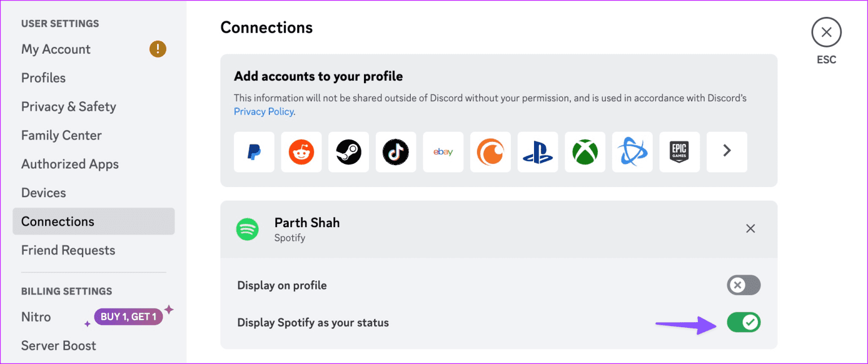Add an eBay connection
868x364 pixels.
pyautogui.click(x=443, y=152)
